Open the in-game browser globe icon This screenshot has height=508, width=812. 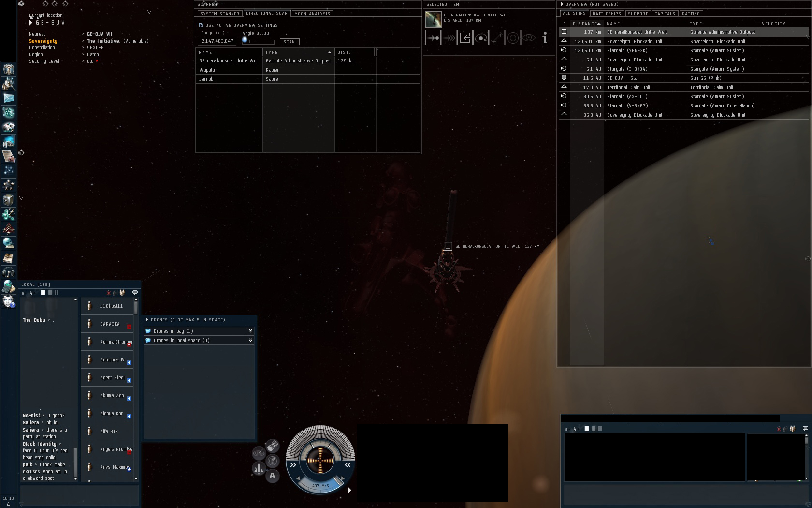point(8,243)
